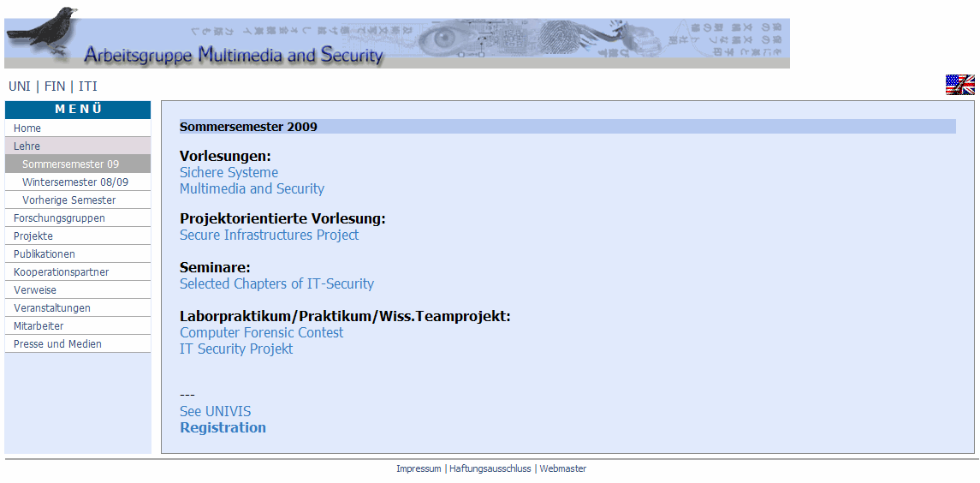Viewport: 980px width, 483px height.
Task: Open Computer Forensic Contest link
Action: [x=261, y=333]
